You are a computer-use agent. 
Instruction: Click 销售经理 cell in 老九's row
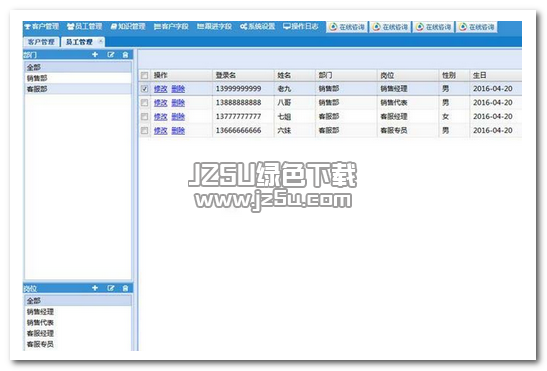point(394,89)
